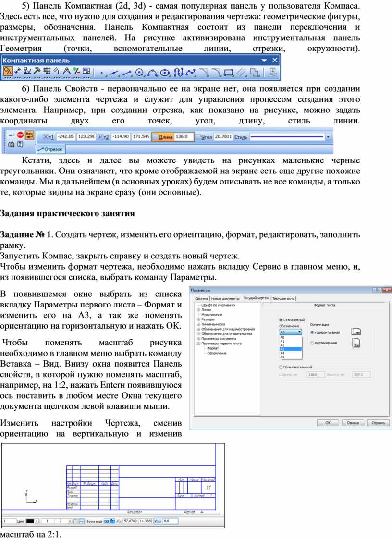Switch to the Текущее окно tab
Image resolution: width=392 pixels, height=540 pixels.
tap(283, 298)
